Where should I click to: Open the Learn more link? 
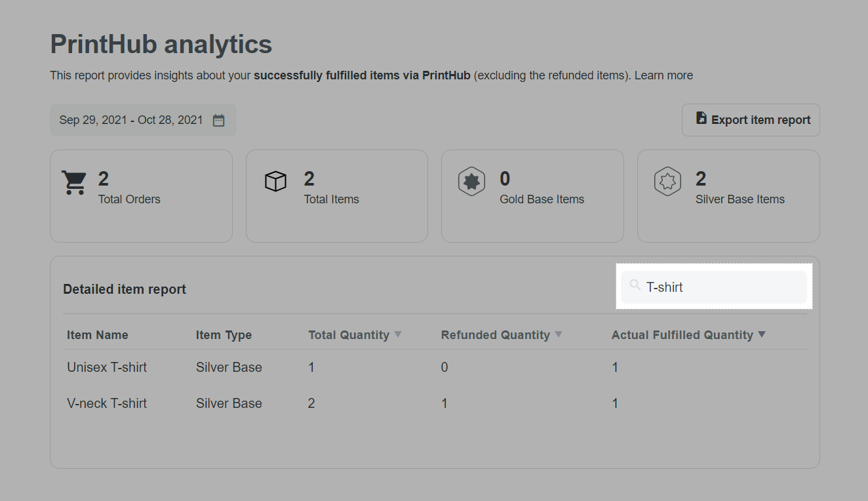pyautogui.click(x=663, y=75)
